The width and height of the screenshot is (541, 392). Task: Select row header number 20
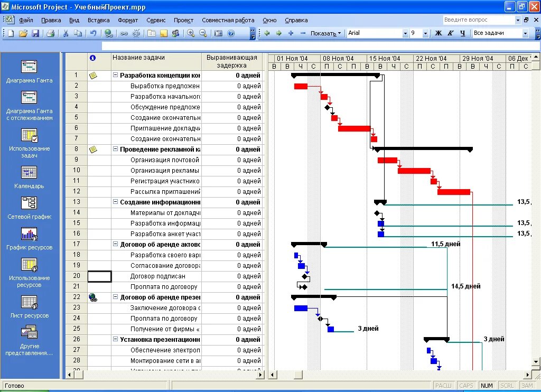click(x=76, y=276)
